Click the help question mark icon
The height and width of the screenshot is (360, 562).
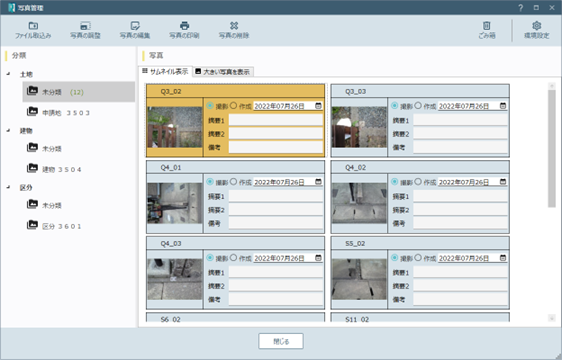coord(520,8)
